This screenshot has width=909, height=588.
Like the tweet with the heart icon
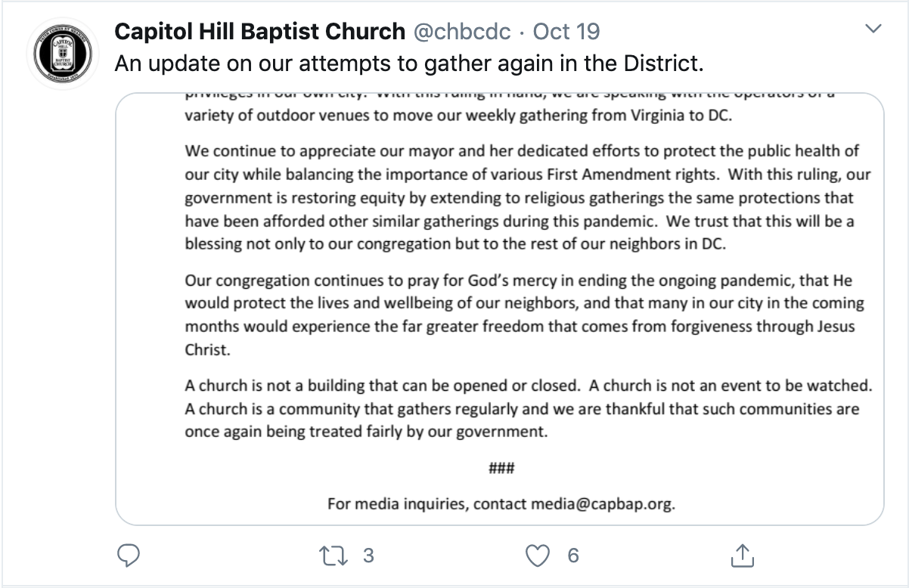click(537, 556)
